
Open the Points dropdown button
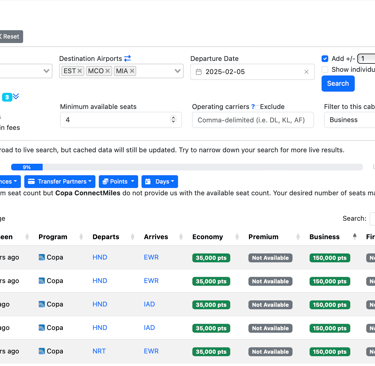118,182
